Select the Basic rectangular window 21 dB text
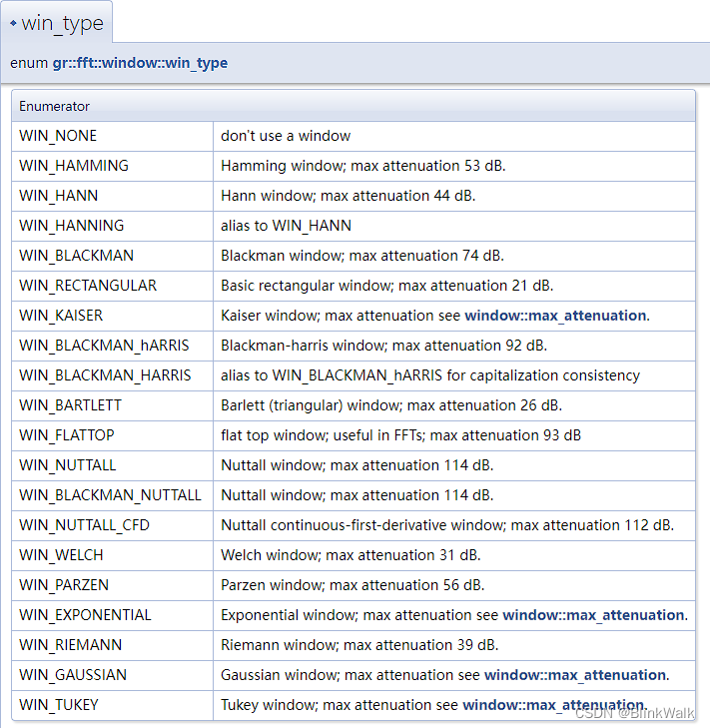This screenshot has height=728, width=710. pyautogui.click(x=386, y=286)
